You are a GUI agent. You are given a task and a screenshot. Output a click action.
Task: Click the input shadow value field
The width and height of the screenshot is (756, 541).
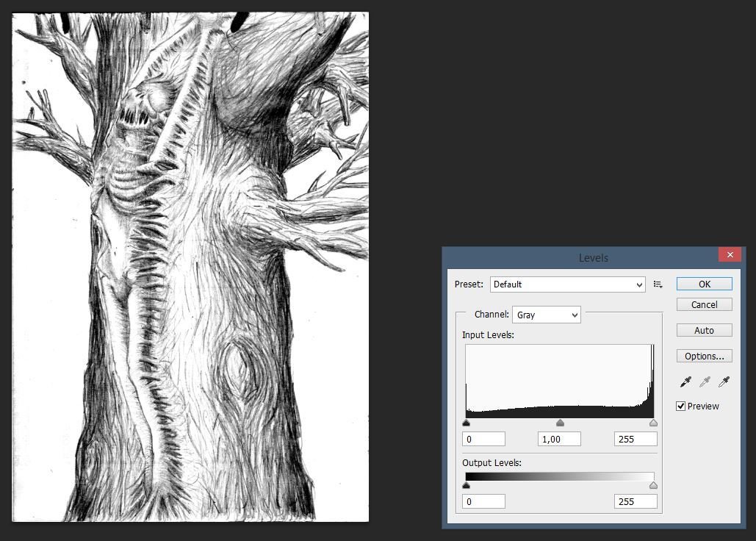click(x=483, y=440)
